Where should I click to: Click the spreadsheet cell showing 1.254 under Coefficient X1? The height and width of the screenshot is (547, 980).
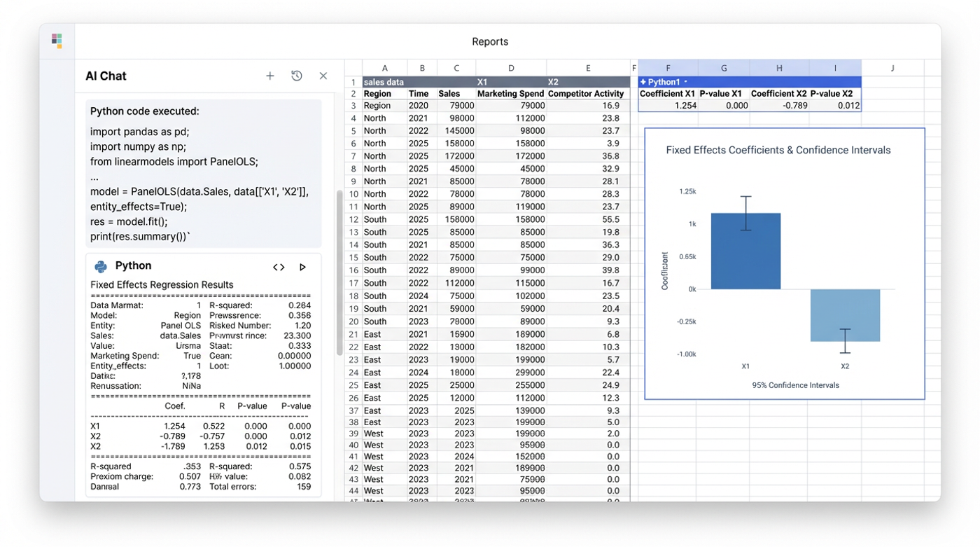coord(668,106)
